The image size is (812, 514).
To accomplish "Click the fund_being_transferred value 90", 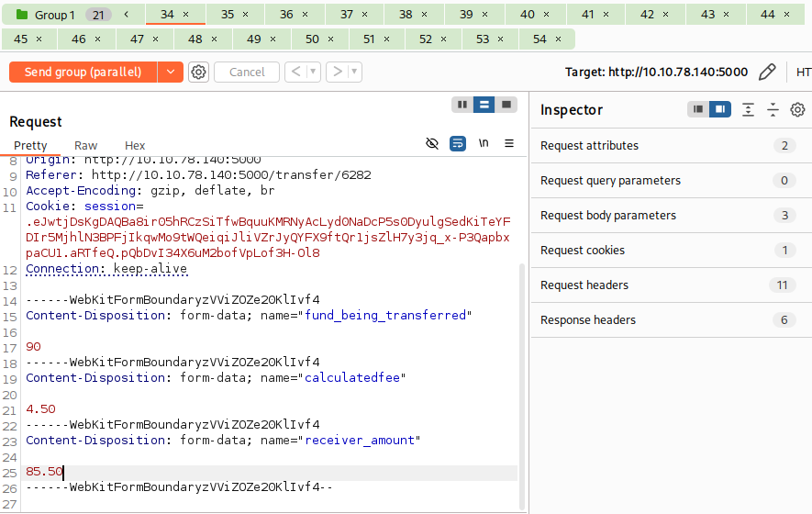I will [x=33, y=347].
